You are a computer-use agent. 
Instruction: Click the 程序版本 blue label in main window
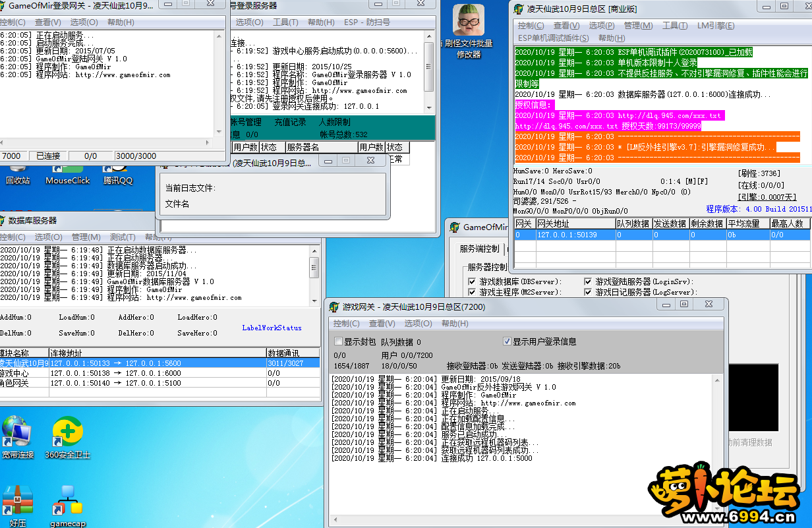pos(759,209)
